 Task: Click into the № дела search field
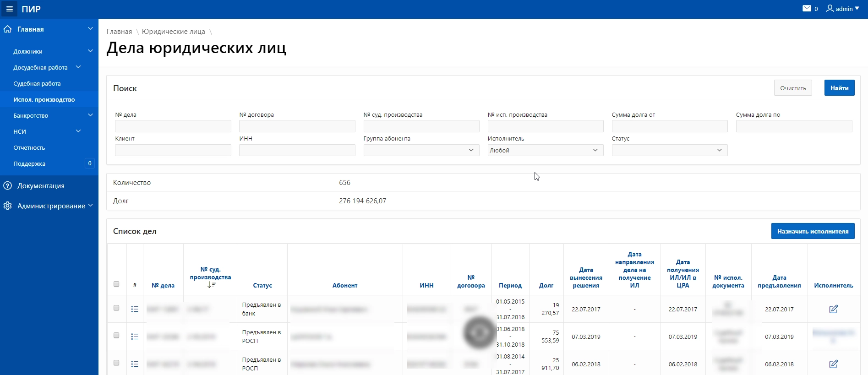point(173,126)
